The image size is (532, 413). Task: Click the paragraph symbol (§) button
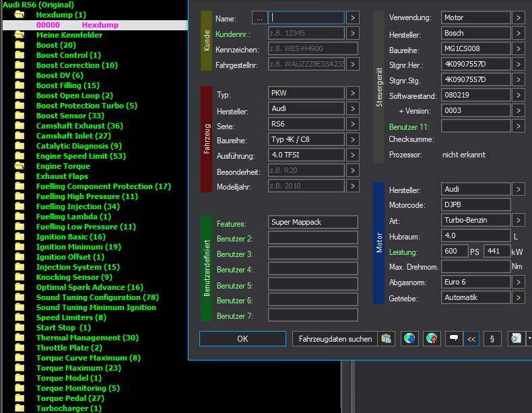click(x=492, y=338)
